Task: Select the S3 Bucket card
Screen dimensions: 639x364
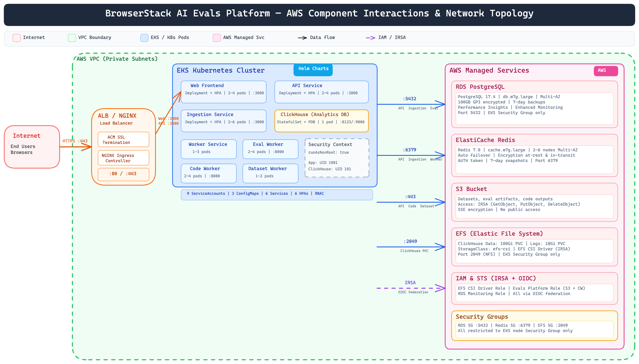Action: pyautogui.click(x=534, y=202)
